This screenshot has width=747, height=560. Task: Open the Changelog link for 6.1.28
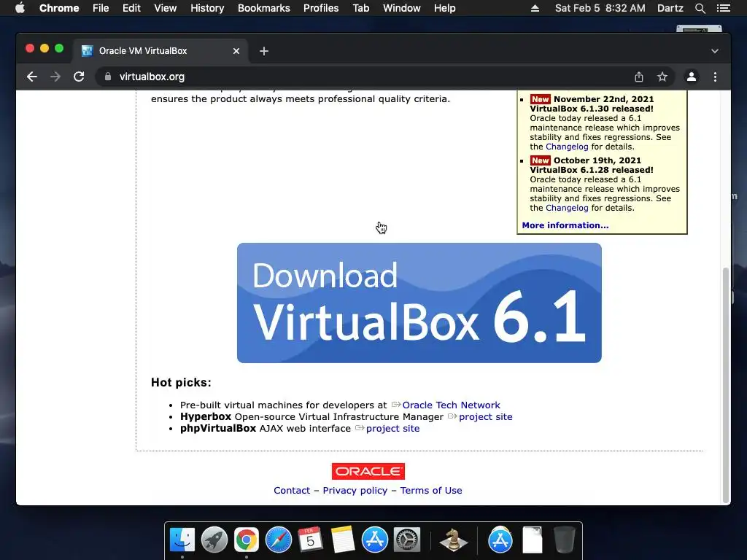coord(567,208)
